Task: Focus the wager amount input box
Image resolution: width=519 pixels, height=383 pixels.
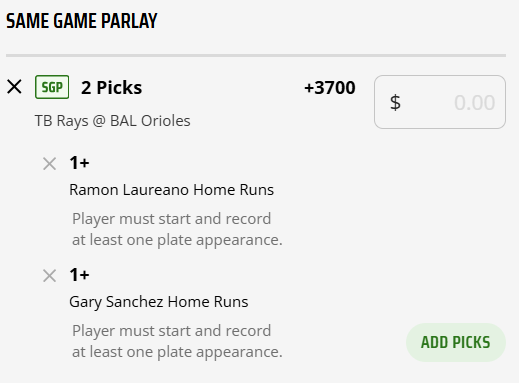Action: (x=440, y=102)
